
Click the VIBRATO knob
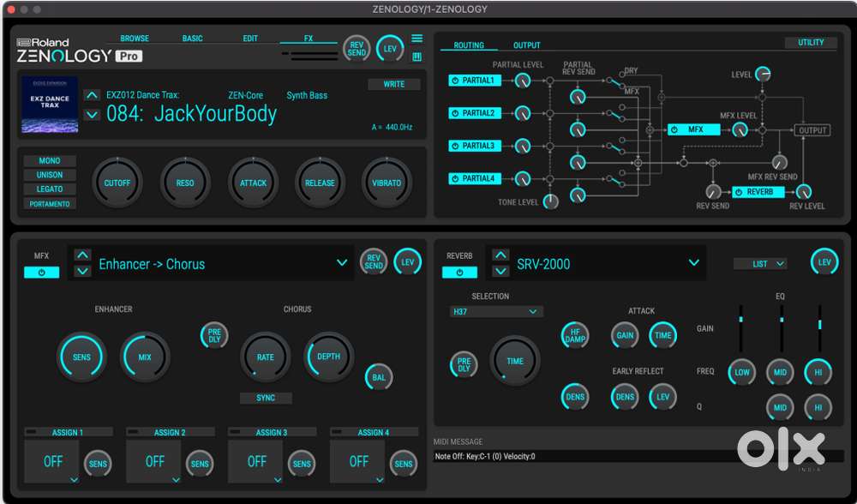(387, 183)
